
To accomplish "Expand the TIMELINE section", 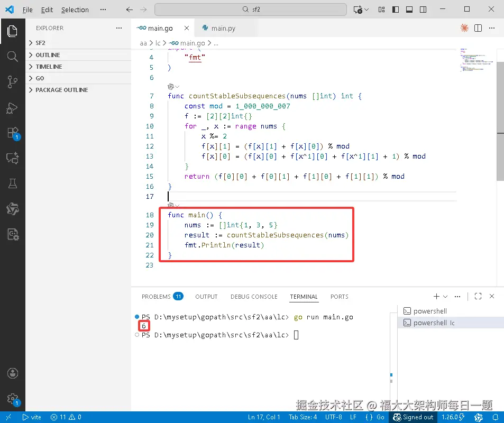I will (x=78, y=67).
